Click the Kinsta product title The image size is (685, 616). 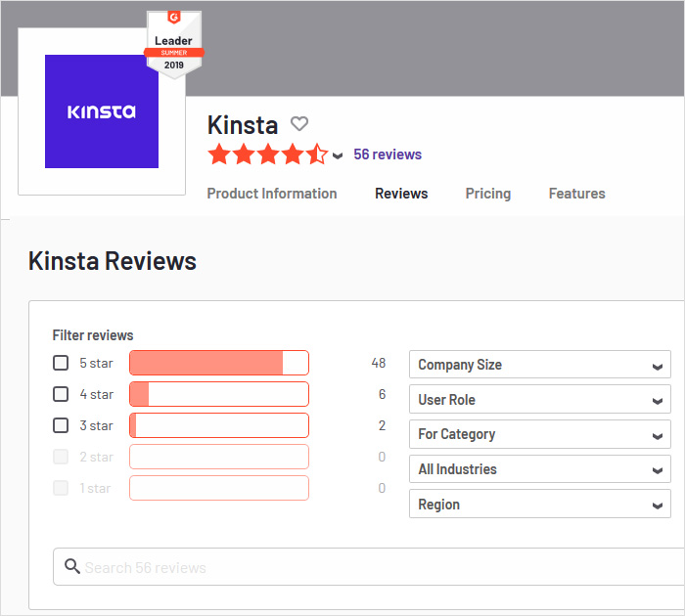[x=243, y=125]
